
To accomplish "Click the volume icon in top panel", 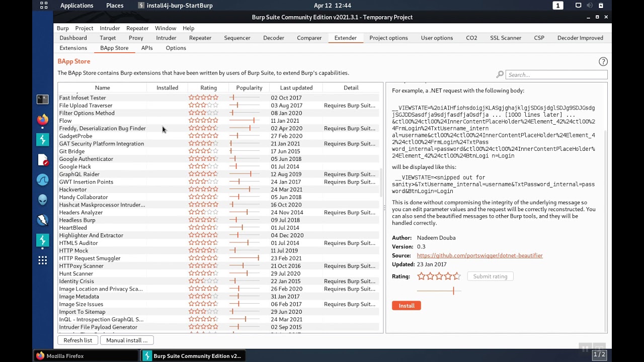I will point(590,6).
